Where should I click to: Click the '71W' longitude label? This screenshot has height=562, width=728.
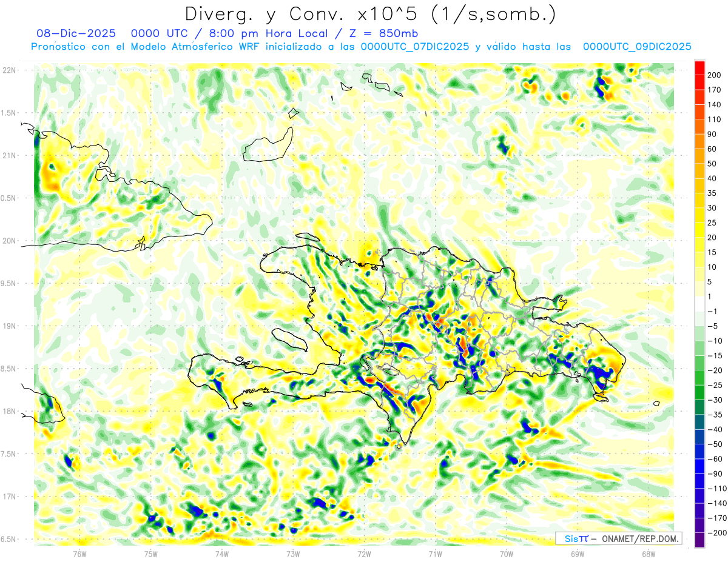435,554
